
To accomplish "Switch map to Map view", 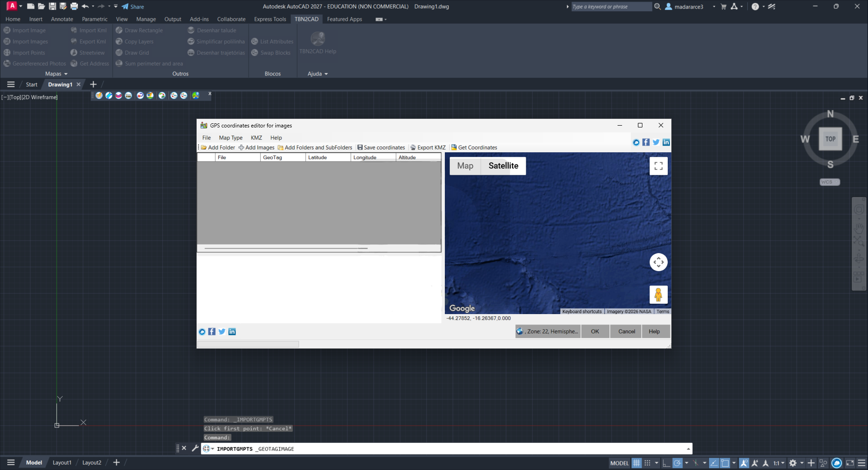I will [x=465, y=166].
